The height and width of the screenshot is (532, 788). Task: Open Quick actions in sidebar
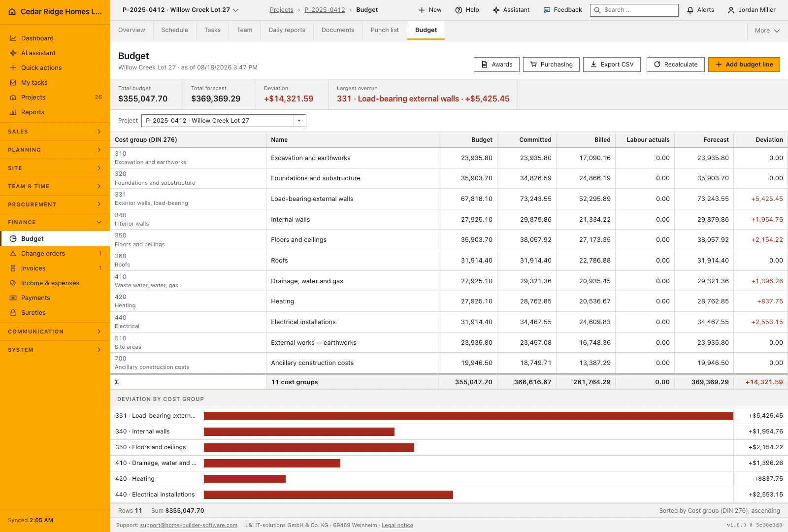[55, 67]
